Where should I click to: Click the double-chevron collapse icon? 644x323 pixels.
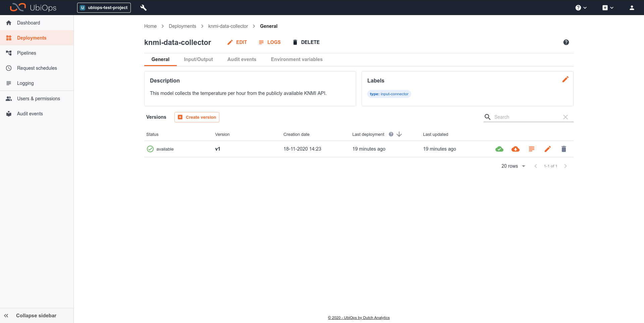[x=6, y=316]
